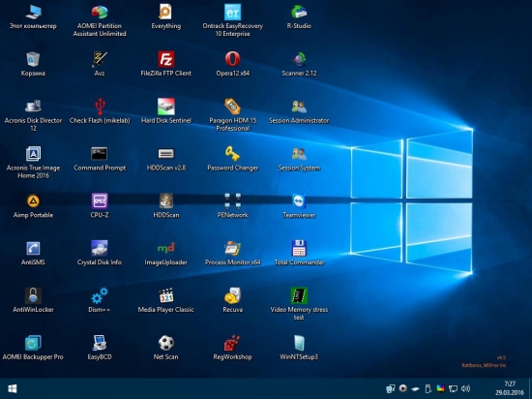Open the Windows Start button
This screenshot has width=532, height=399.
click(x=13, y=388)
